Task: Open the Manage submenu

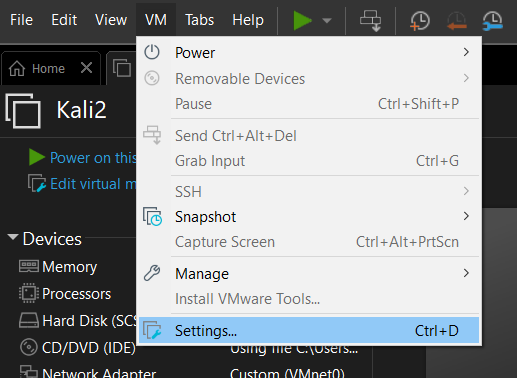Action: [x=309, y=274]
